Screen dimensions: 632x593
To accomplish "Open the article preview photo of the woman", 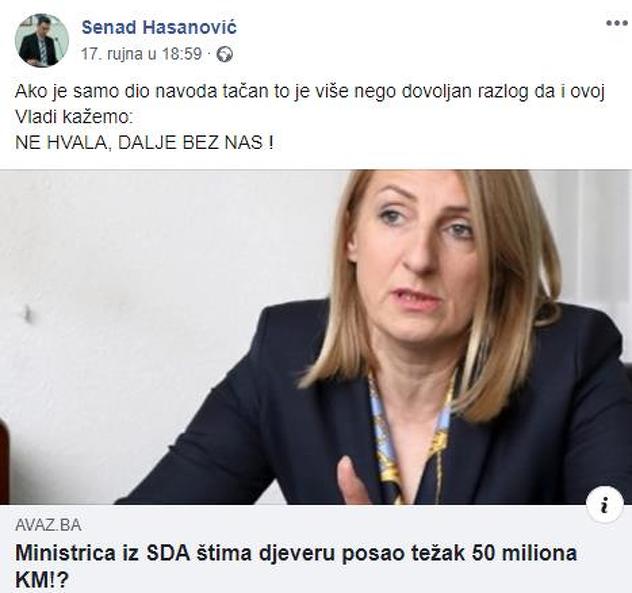I will [316, 337].
